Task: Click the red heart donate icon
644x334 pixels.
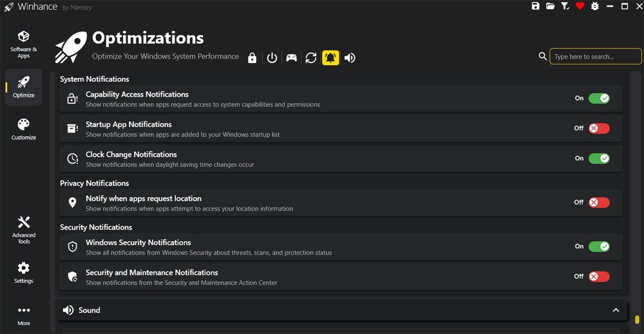Action: [x=580, y=6]
